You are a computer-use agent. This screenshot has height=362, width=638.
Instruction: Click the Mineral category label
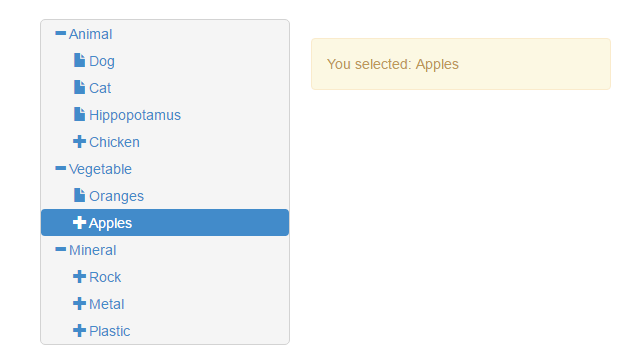92,250
